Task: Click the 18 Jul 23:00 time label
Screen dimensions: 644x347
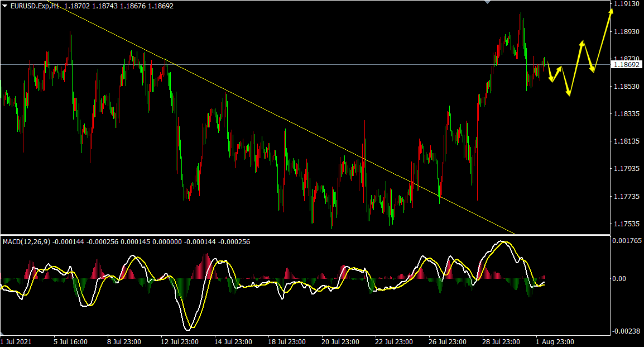Action: (287, 341)
